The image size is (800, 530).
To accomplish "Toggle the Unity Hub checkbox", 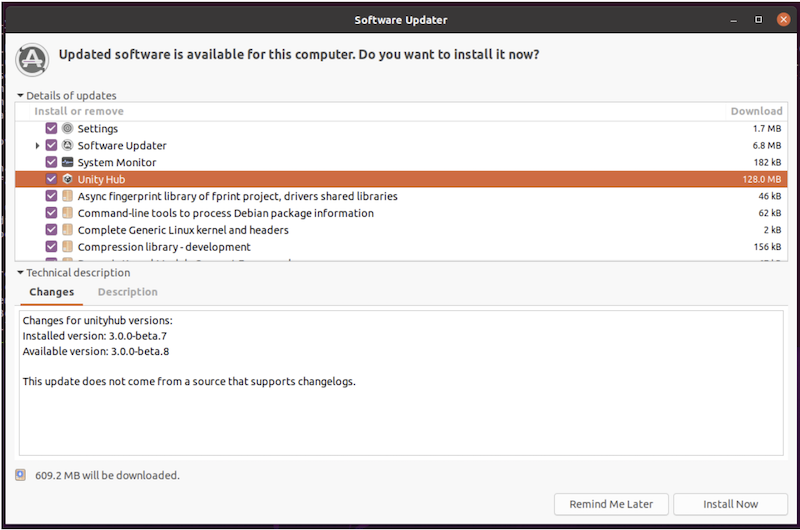I will pos(51,180).
